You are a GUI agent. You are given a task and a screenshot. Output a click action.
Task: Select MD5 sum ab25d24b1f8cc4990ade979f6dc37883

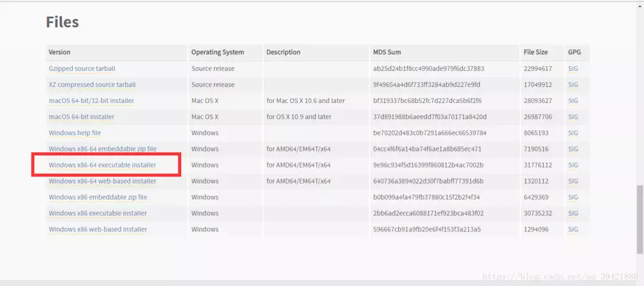tap(428, 69)
